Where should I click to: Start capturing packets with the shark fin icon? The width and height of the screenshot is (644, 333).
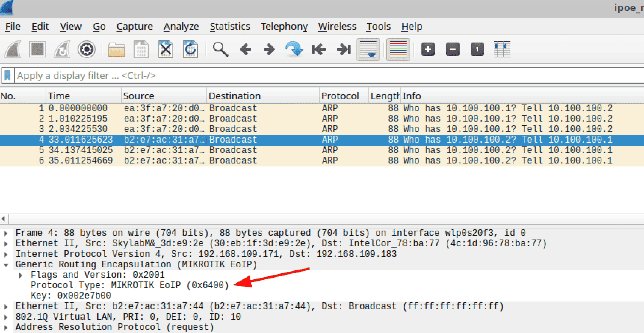(13, 50)
